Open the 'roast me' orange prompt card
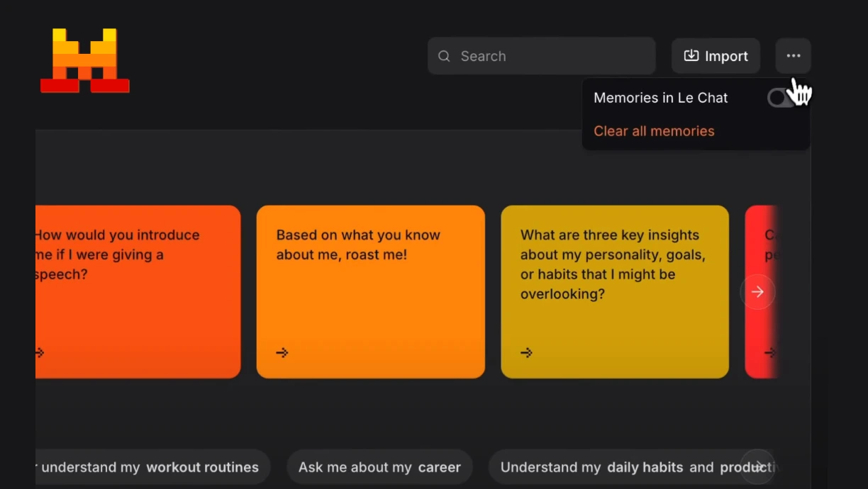Screen dimensions: 868x489 (370, 291)
